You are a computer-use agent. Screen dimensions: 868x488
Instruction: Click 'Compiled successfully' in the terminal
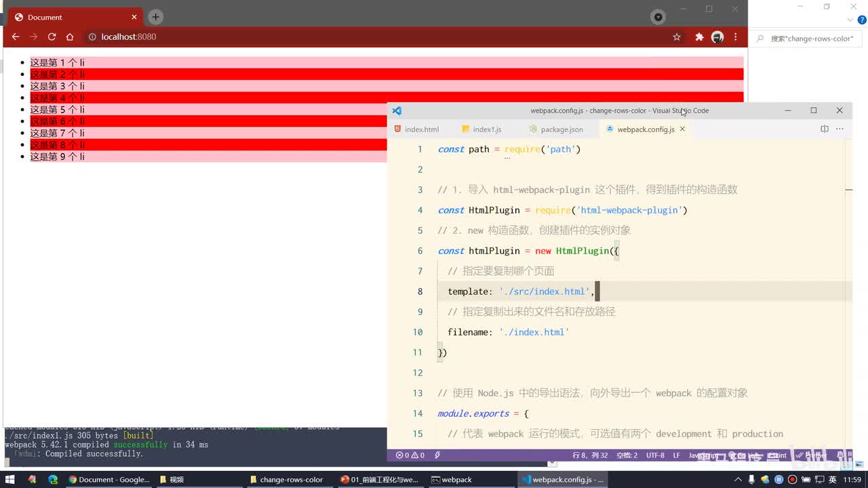(94, 453)
